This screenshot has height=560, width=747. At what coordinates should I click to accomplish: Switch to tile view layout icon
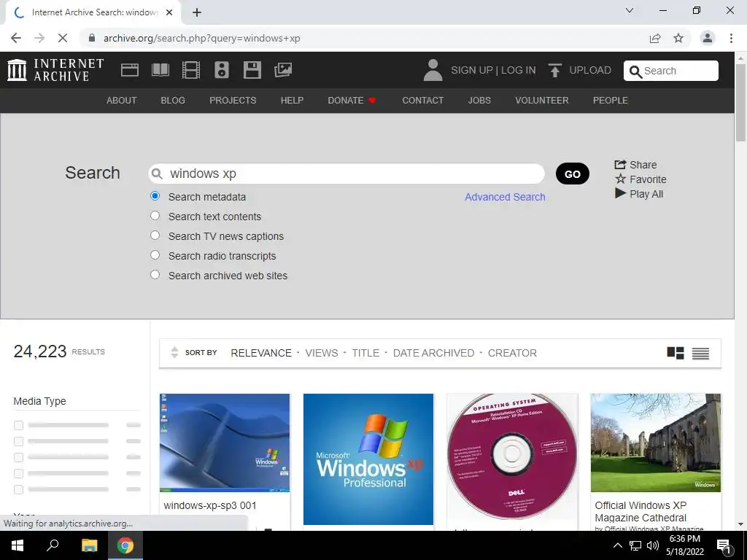click(x=675, y=353)
